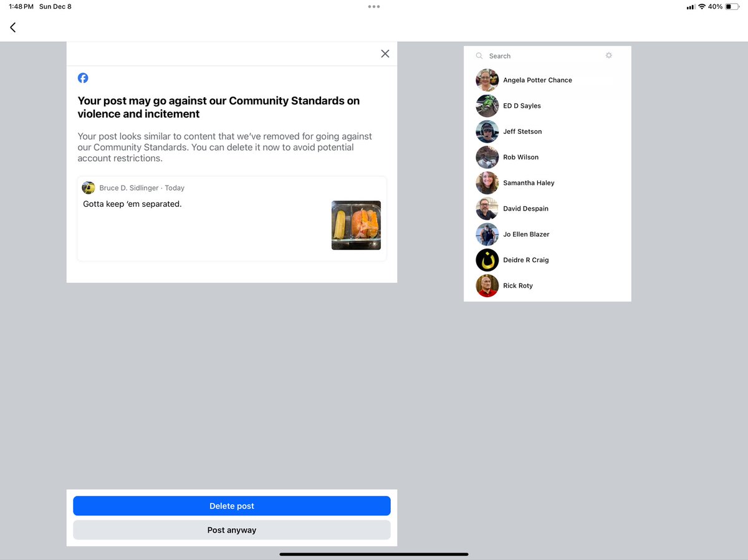
Task: Select David Despain's avatar
Action: click(x=487, y=209)
